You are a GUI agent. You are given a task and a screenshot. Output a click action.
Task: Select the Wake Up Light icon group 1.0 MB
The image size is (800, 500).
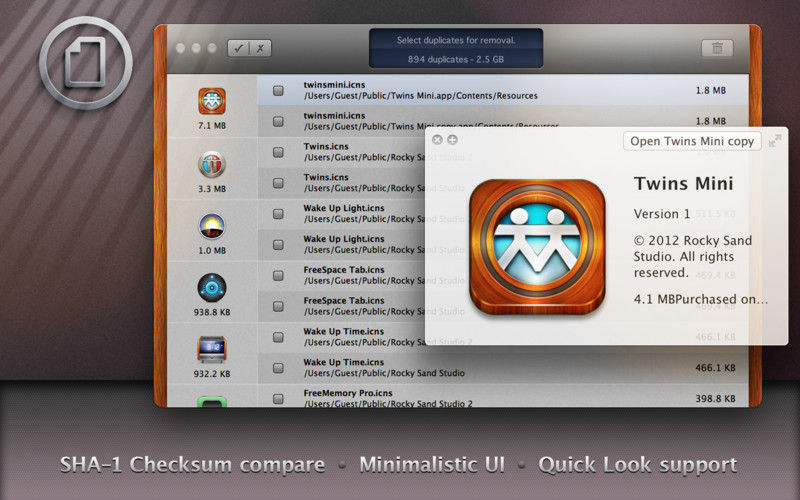212,226
